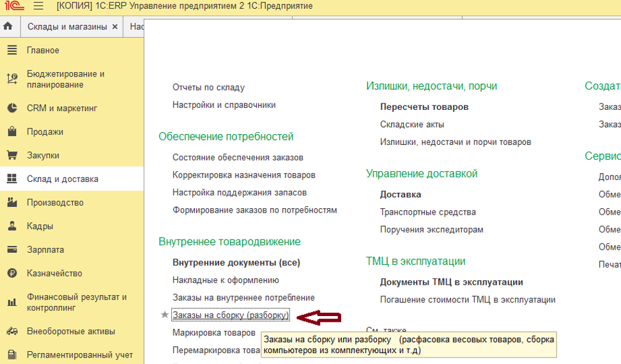
Task: Open Погашение стоимости ТМЦ в эксплуатации
Action: [x=468, y=300]
